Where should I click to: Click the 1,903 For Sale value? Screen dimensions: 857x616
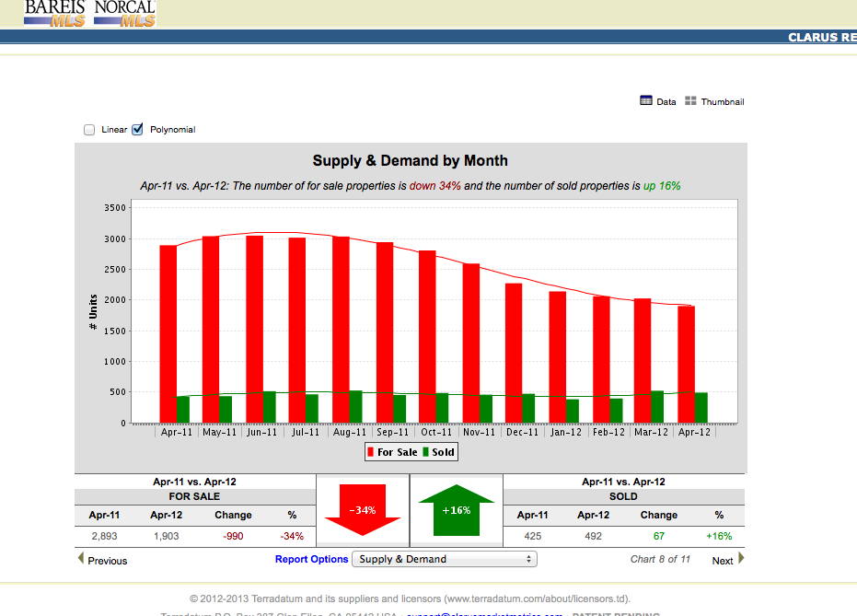pyautogui.click(x=166, y=536)
